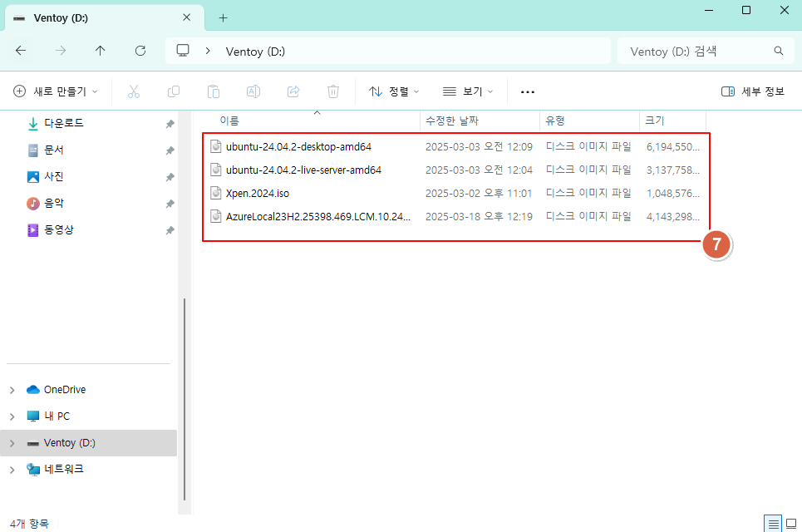This screenshot has height=532, width=802.
Task: Click date 2025-03-18 오후 12:19
Action: [479, 216]
